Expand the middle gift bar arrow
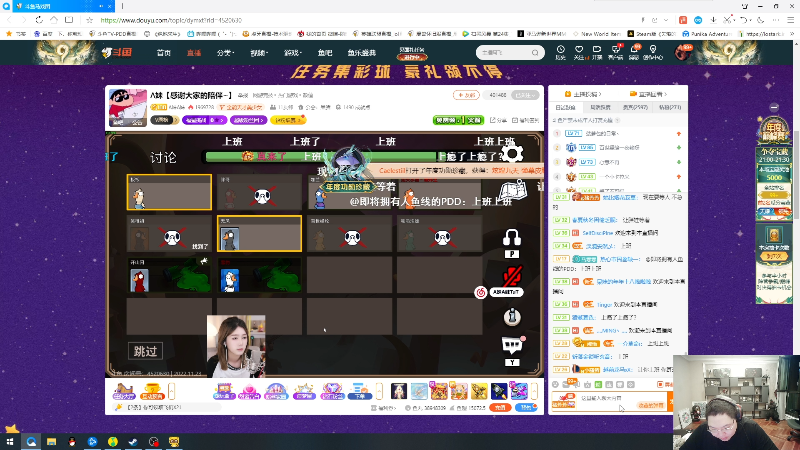This screenshot has width=800, height=450. click(x=379, y=391)
